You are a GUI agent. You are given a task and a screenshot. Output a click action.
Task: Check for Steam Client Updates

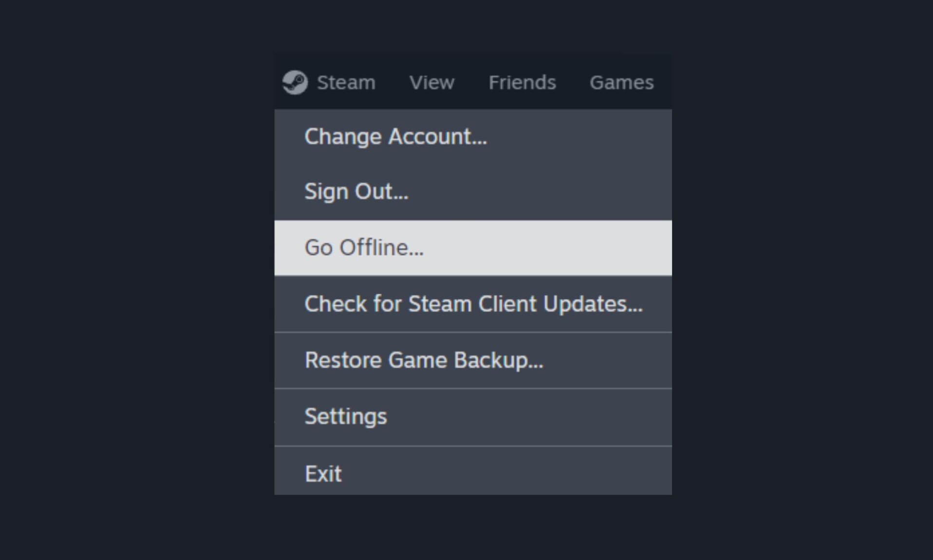[x=473, y=304]
